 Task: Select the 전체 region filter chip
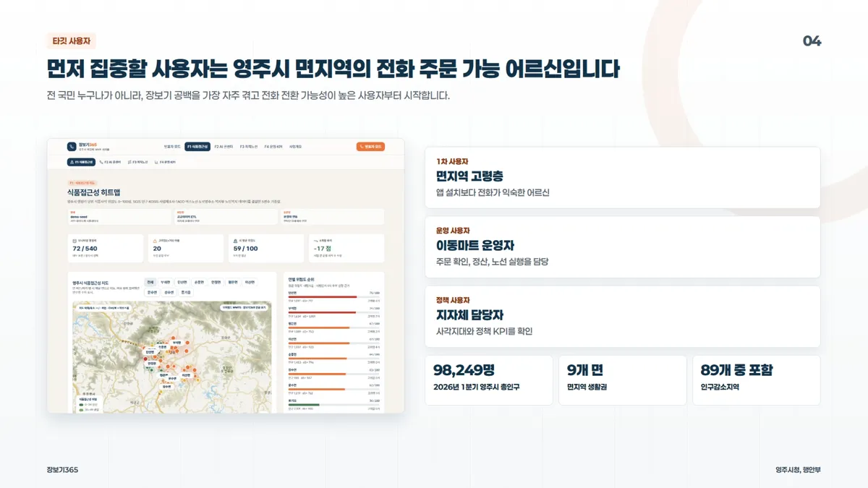click(x=150, y=282)
